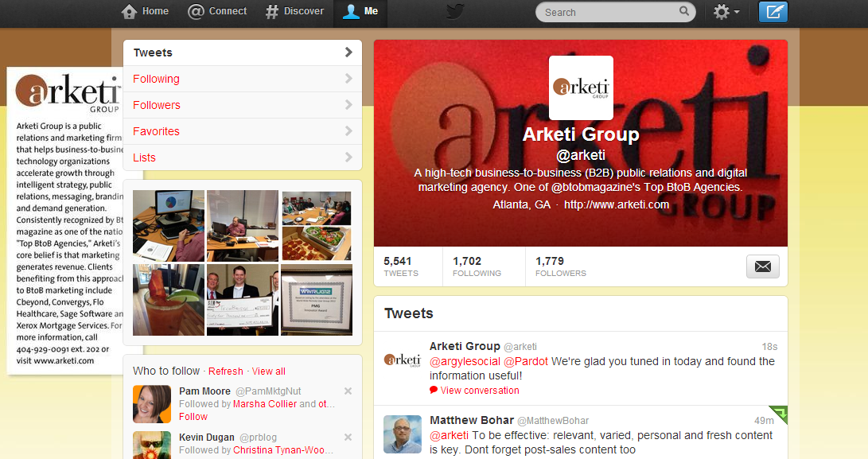868x459 pixels.
Task: Open Arketi avatar in first tweet
Action: (403, 360)
